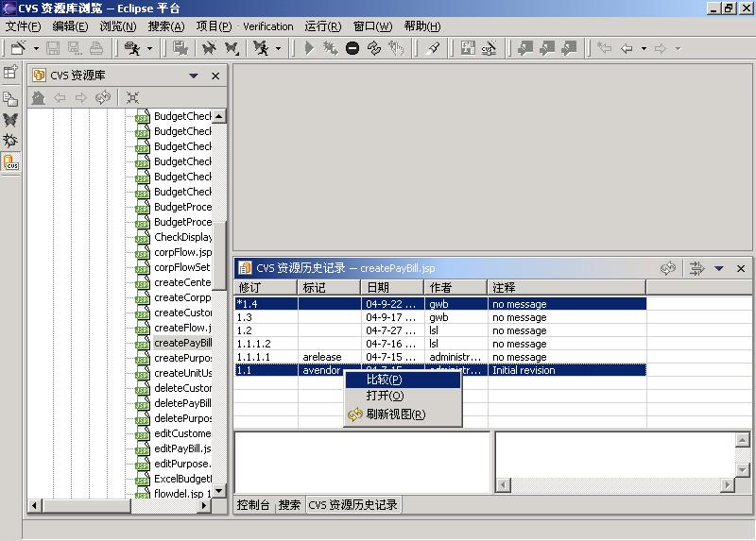This screenshot has height=541, width=756.
Task: Open the 窗口(W) menu
Action: coord(372,26)
